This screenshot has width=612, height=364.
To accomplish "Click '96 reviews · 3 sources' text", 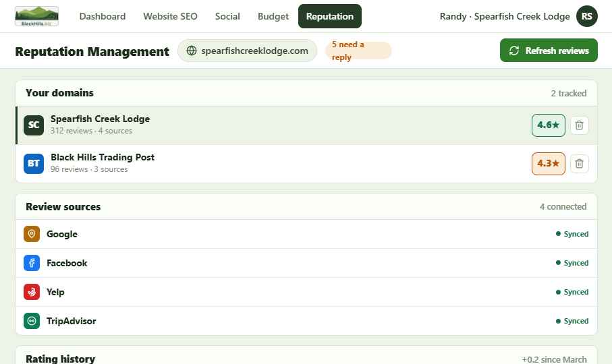I will point(89,169).
